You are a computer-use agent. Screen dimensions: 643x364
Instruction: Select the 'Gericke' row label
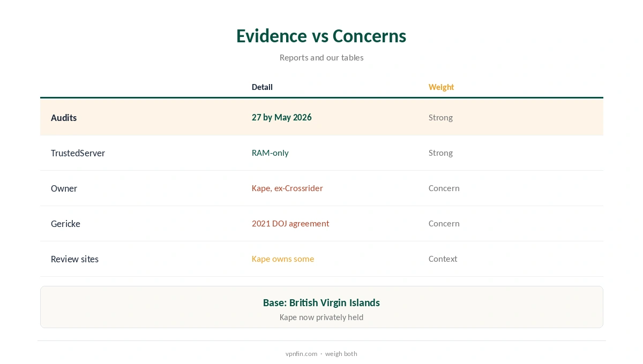(65, 224)
